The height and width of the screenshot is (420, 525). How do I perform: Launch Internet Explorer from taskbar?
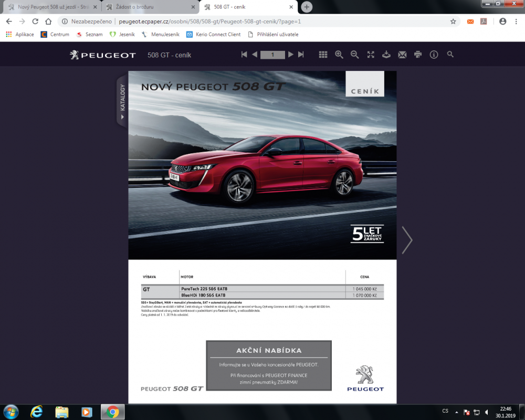36,412
